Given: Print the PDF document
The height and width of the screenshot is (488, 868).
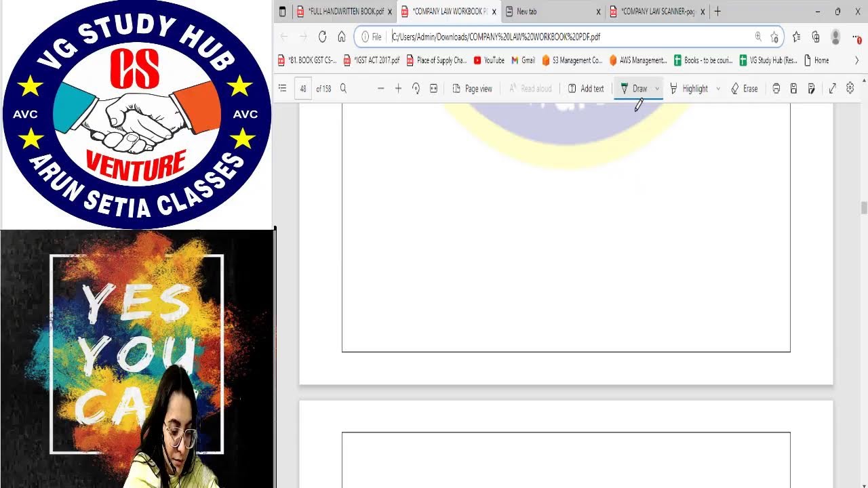Looking at the screenshot, I should click(776, 89).
